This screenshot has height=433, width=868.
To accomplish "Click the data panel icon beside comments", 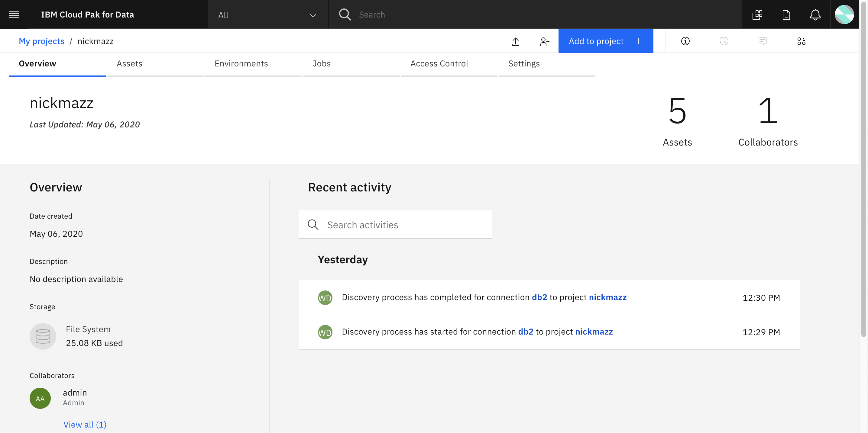I will click(x=801, y=41).
